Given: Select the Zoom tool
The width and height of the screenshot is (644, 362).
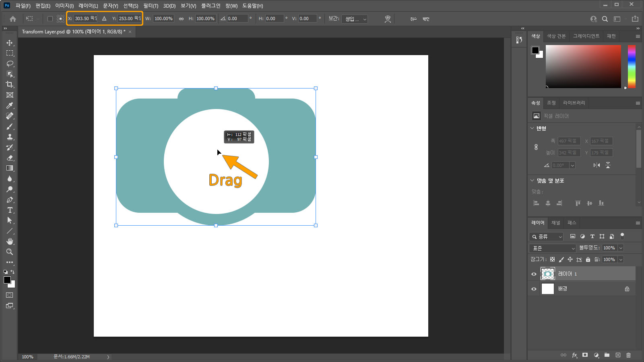Looking at the screenshot, I should 10,252.
